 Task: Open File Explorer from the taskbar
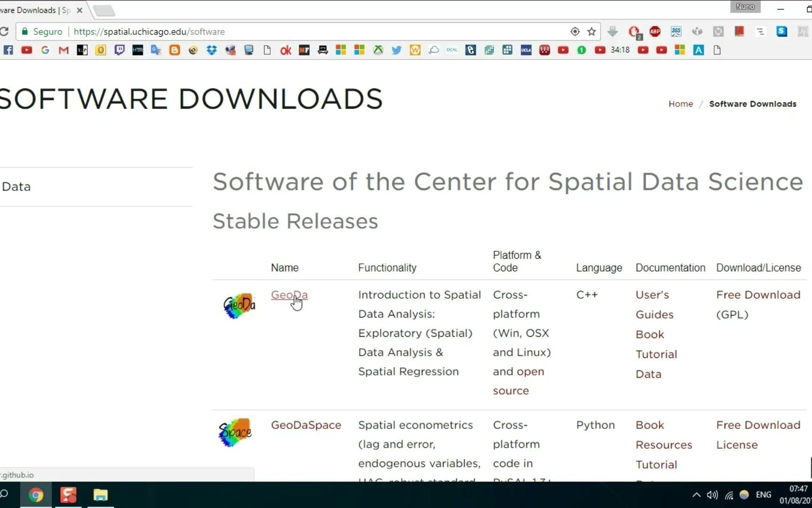point(100,495)
